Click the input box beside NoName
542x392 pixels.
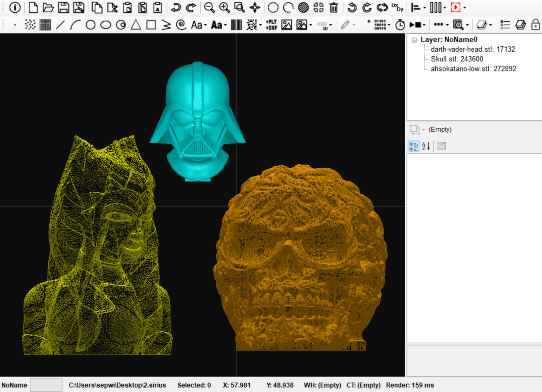click(46, 385)
